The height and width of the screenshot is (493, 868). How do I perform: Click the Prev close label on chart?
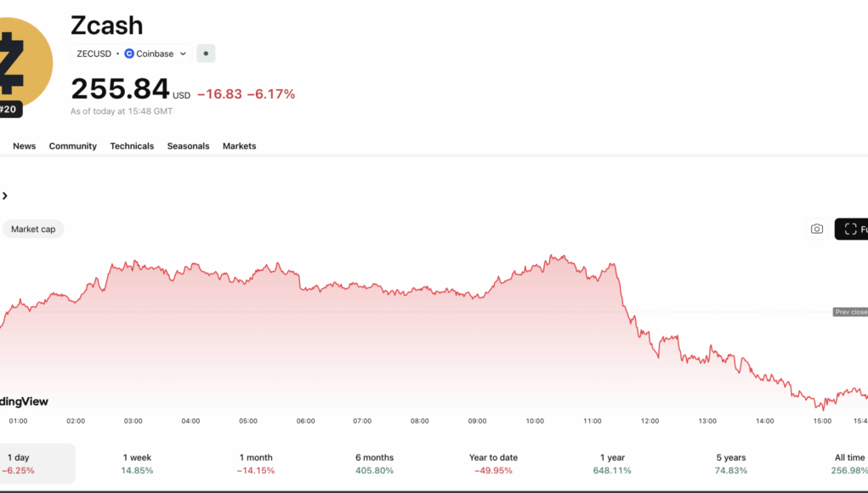[850, 312]
